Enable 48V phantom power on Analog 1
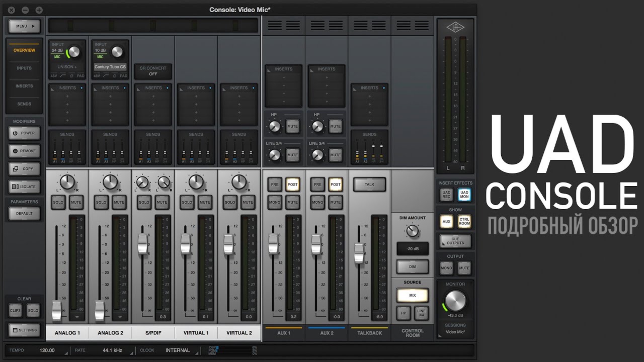Screen dimensions: 644x362 coord(53,75)
